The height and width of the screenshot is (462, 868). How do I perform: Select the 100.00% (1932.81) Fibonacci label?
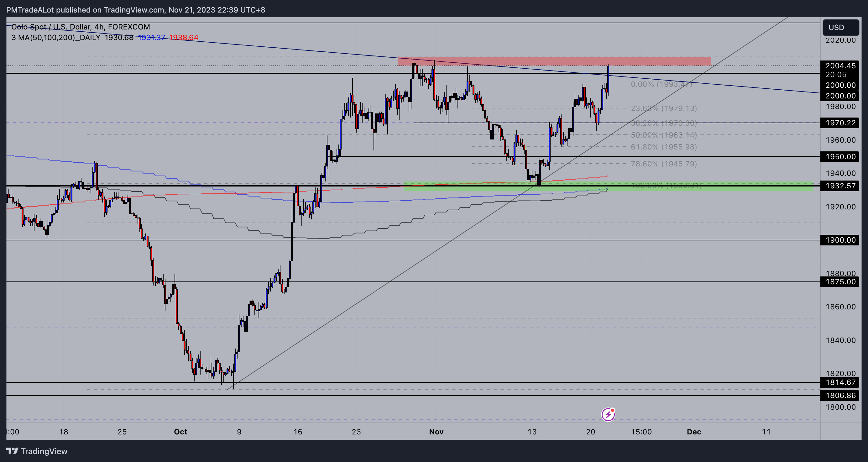tap(666, 185)
